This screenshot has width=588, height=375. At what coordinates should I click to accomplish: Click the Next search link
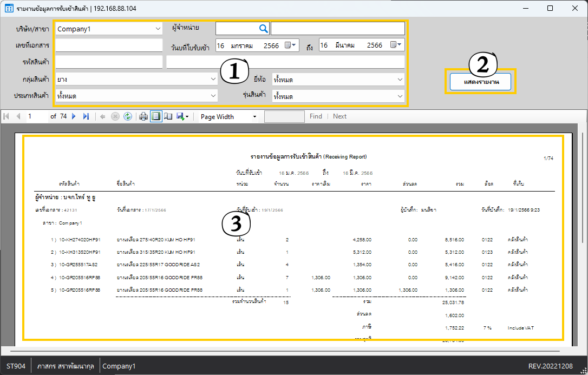click(x=339, y=116)
